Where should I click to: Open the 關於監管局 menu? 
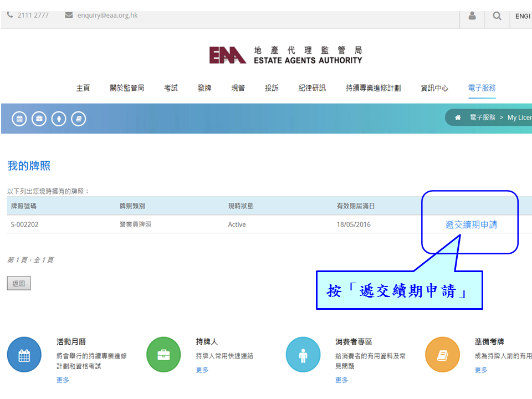(x=127, y=88)
